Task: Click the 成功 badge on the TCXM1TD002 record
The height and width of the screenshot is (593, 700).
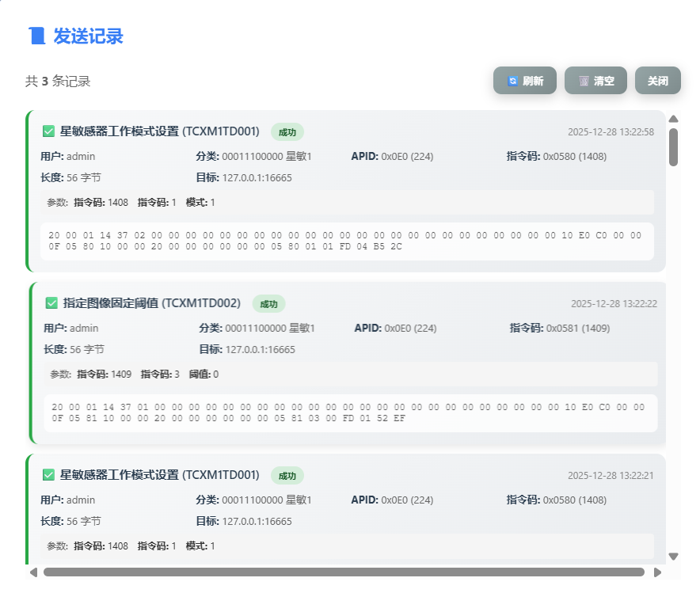Action: [269, 303]
